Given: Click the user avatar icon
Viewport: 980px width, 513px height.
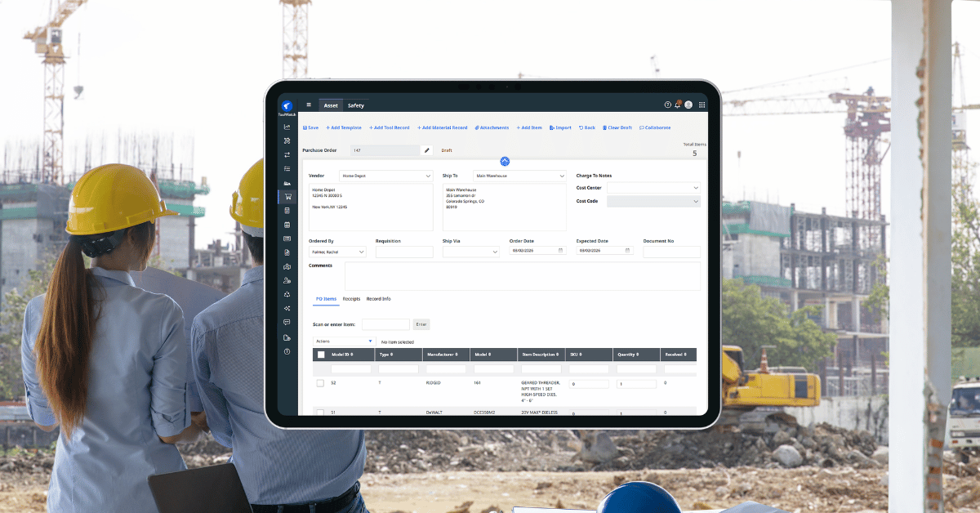Looking at the screenshot, I should (688, 105).
